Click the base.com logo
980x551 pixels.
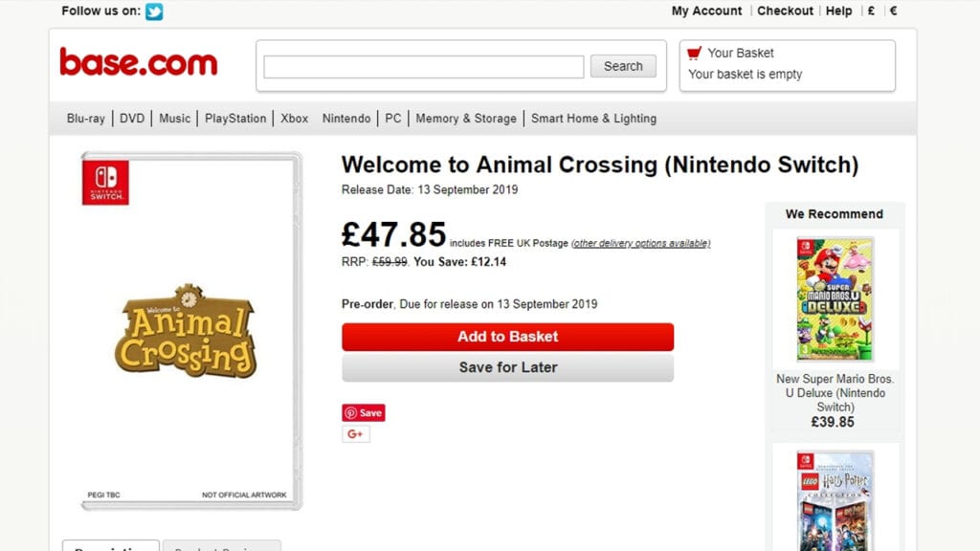139,63
